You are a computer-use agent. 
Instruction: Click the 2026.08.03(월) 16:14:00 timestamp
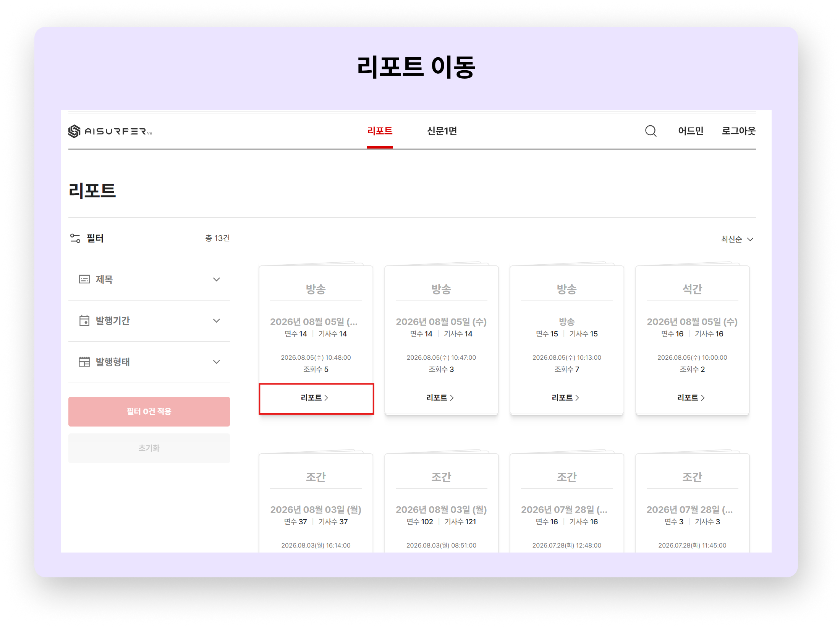click(x=316, y=546)
